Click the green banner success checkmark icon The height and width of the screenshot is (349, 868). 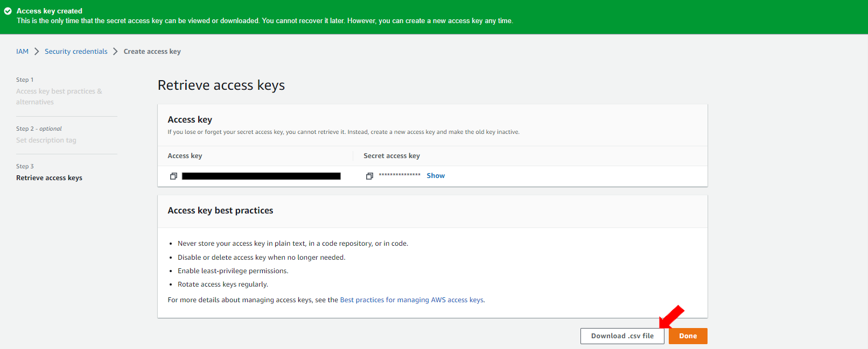click(8, 11)
